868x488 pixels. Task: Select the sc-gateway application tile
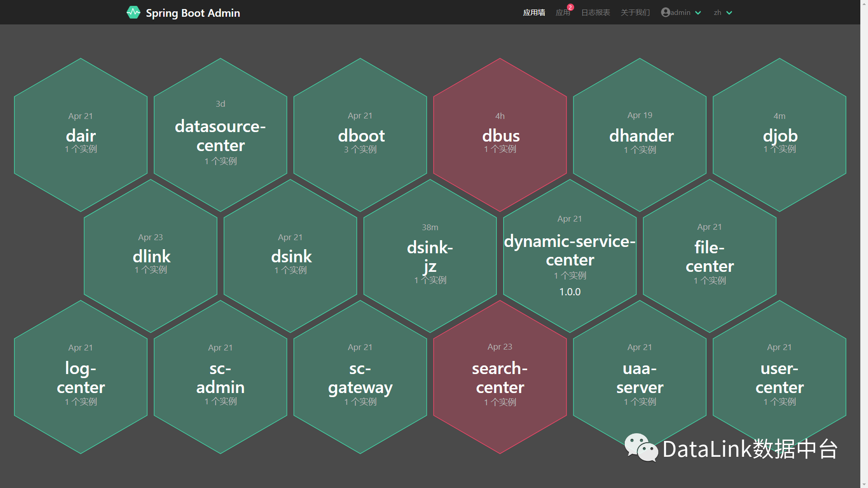(360, 377)
